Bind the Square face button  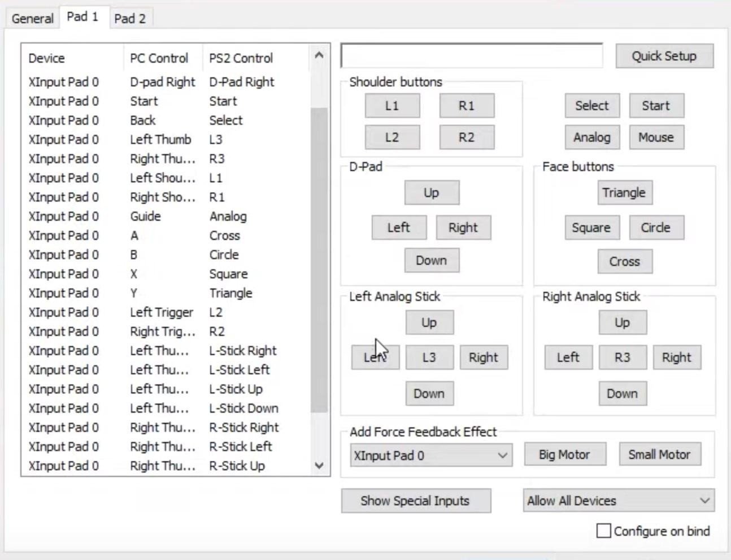[592, 228]
